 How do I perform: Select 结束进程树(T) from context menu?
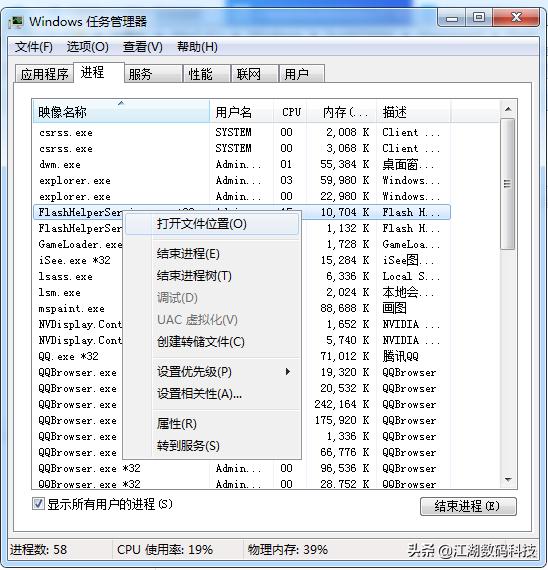[212, 276]
